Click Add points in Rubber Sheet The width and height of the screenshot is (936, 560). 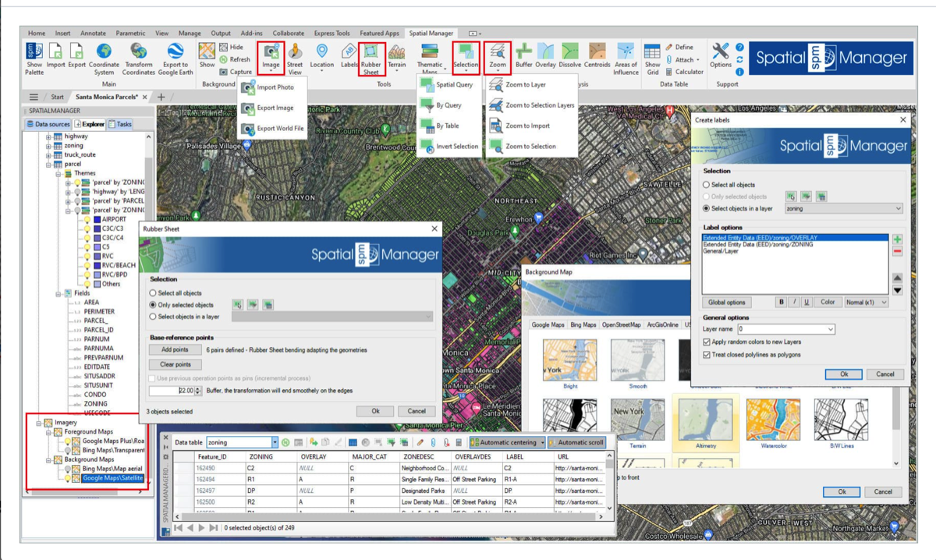tap(175, 350)
